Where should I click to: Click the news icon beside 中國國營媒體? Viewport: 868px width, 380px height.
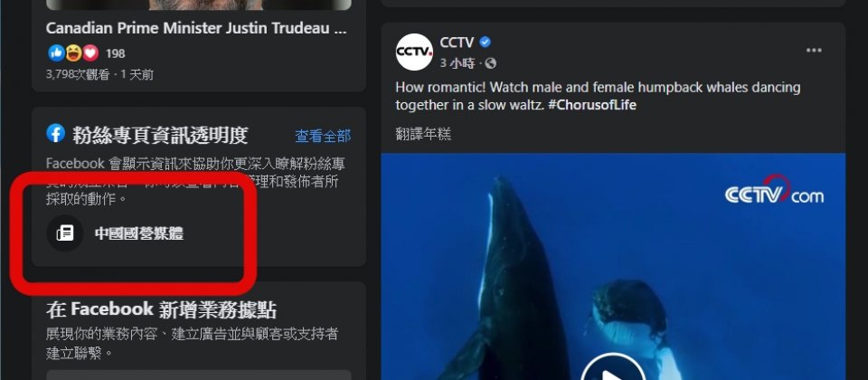click(x=65, y=233)
